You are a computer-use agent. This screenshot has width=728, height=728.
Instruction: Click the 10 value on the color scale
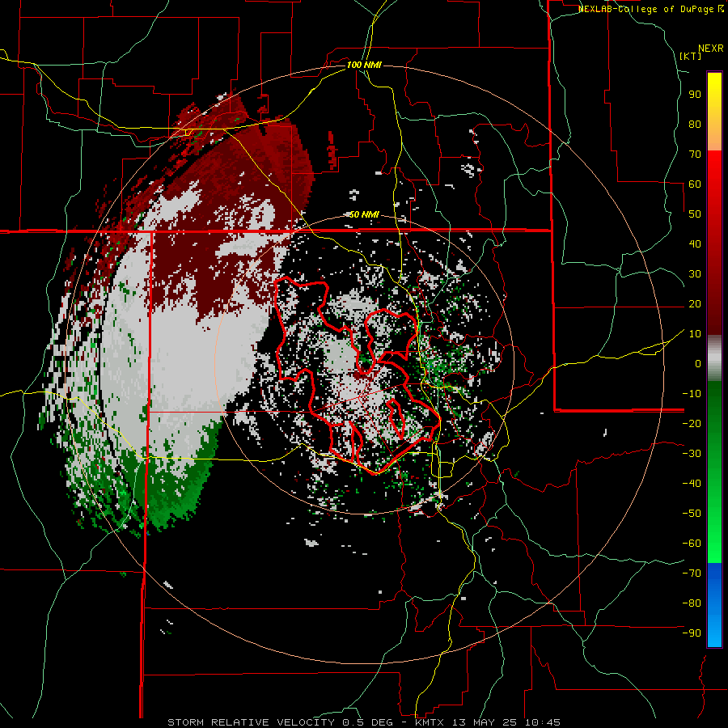click(x=695, y=334)
